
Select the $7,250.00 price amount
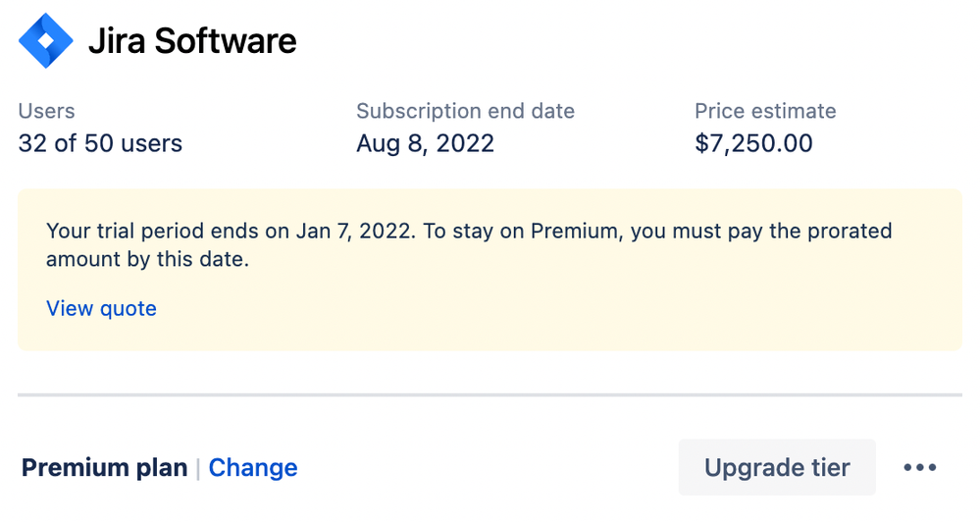[x=753, y=143]
